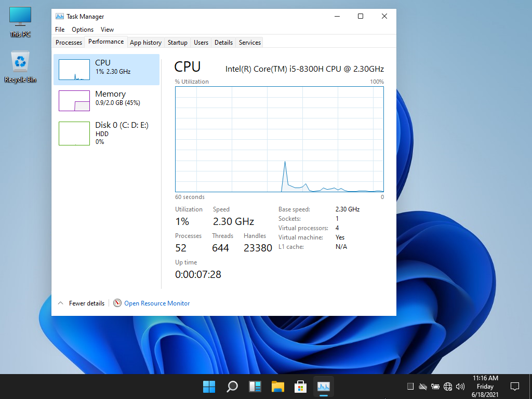This screenshot has height=399, width=532.
Task: Switch to the Startup tab
Action: pyautogui.click(x=178, y=43)
